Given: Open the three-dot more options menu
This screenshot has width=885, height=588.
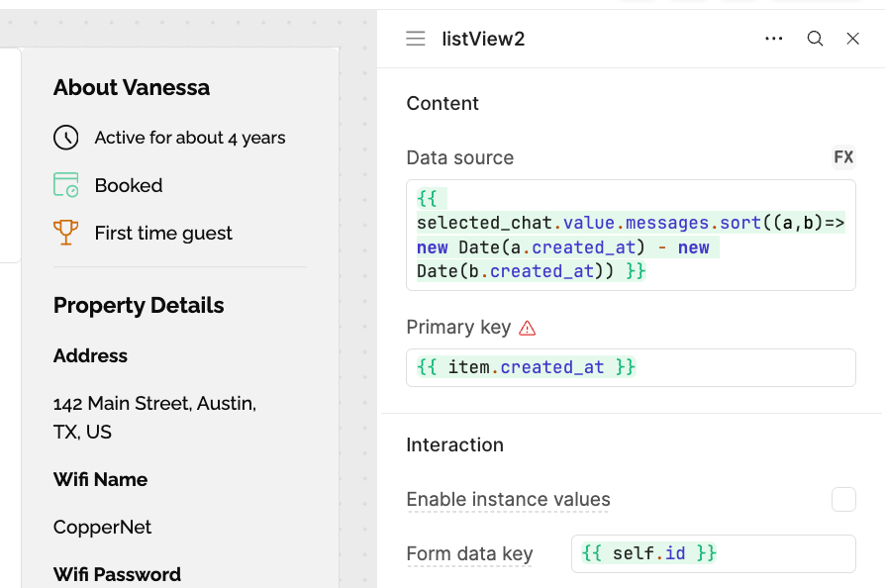Looking at the screenshot, I should 774,39.
